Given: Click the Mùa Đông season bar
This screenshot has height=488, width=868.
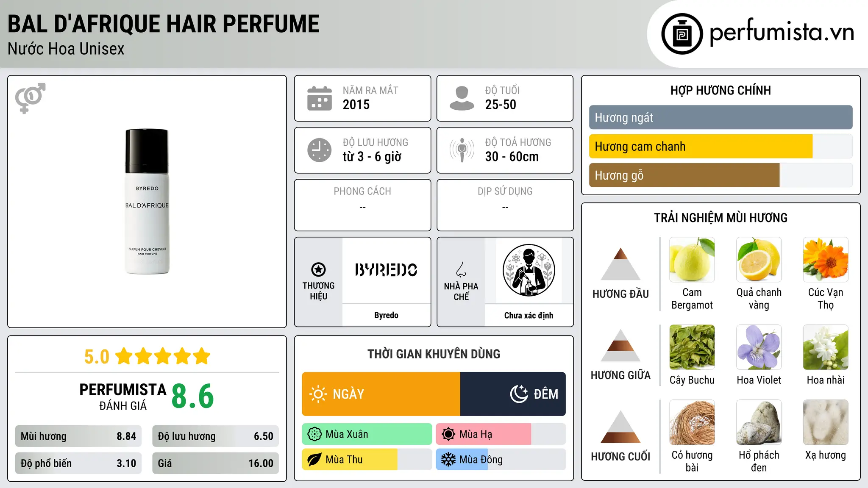Looking at the screenshot, I should (x=501, y=460).
